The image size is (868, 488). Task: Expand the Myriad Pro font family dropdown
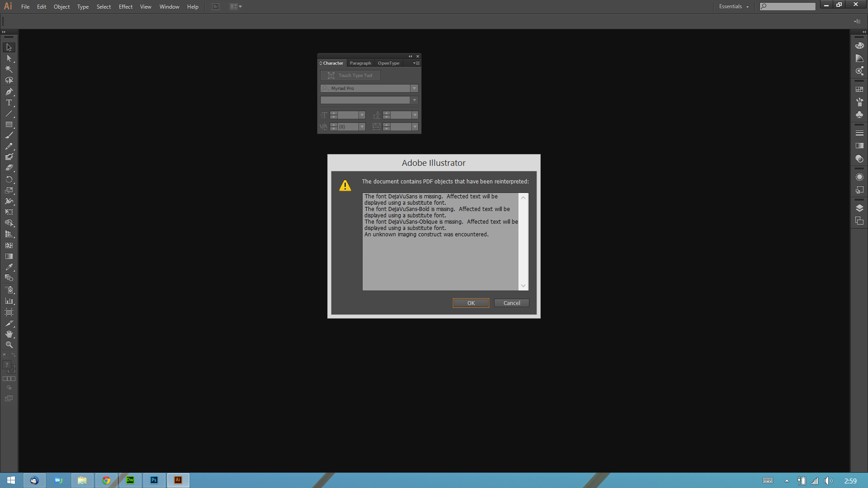point(414,89)
